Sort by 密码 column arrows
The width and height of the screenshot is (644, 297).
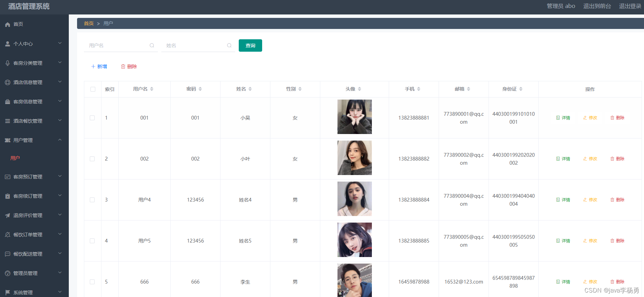pos(200,89)
